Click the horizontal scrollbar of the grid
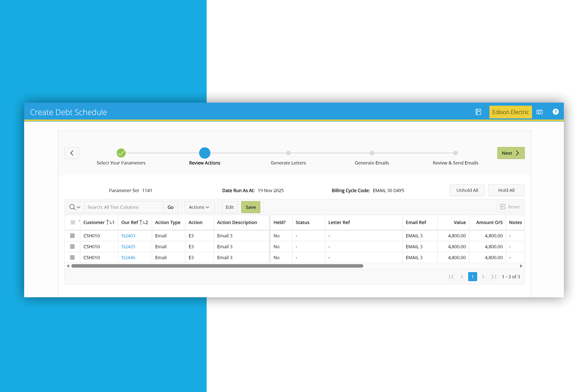The width and height of the screenshot is (588, 392). 217,266
